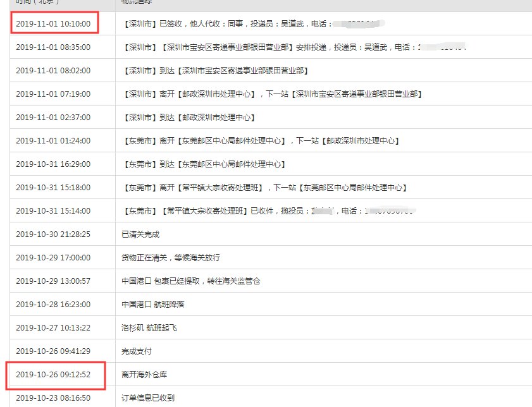
Task: Click the 离开东莞邮区中心局邮件处理中心 entry
Action: pos(261,141)
